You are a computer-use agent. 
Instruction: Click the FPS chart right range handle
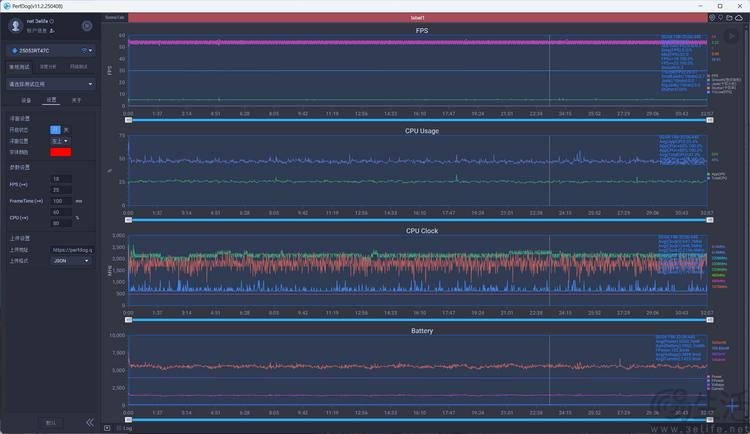click(710, 120)
